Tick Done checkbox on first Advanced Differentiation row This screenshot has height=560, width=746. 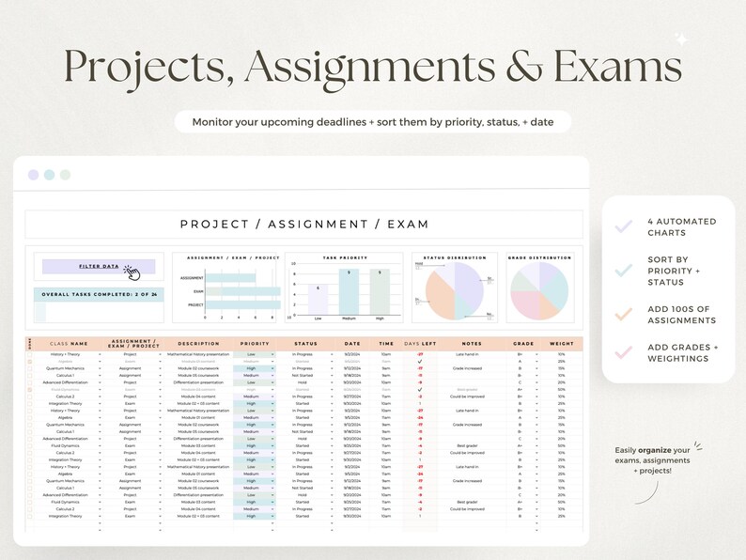(30, 382)
